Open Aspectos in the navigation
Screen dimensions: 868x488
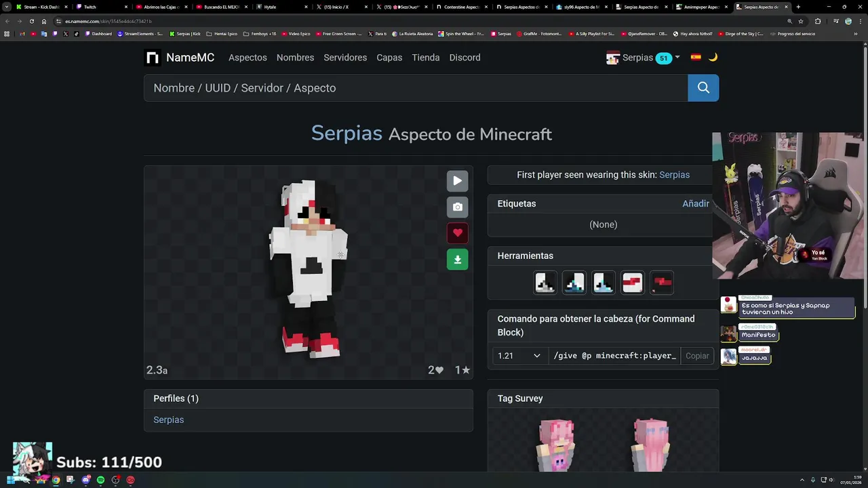(248, 58)
